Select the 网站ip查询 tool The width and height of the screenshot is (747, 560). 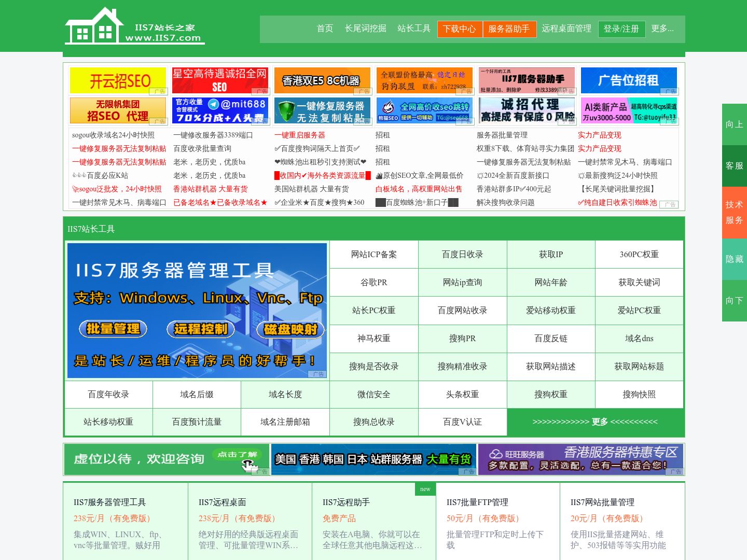[x=463, y=283]
